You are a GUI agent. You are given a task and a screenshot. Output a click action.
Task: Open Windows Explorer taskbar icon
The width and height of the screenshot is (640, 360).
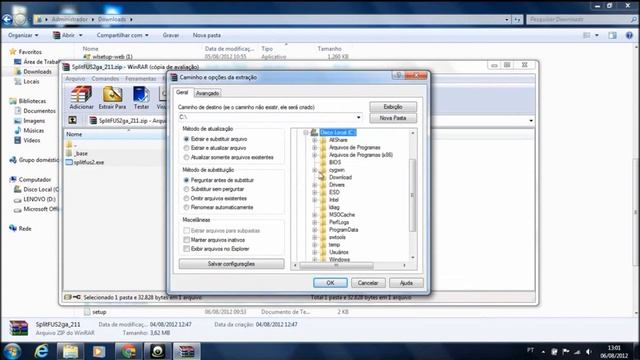tap(70, 351)
